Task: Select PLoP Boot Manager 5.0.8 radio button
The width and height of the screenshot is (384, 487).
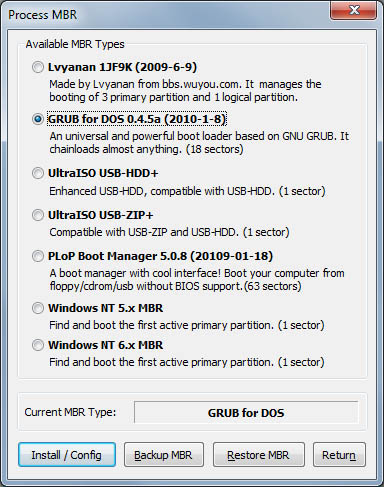Action: [x=38, y=256]
